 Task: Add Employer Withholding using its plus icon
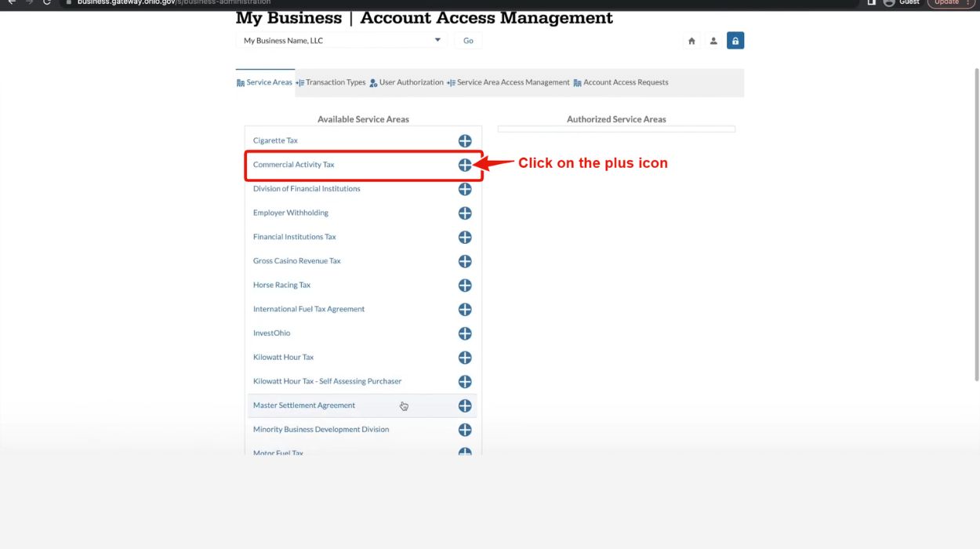(x=465, y=213)
